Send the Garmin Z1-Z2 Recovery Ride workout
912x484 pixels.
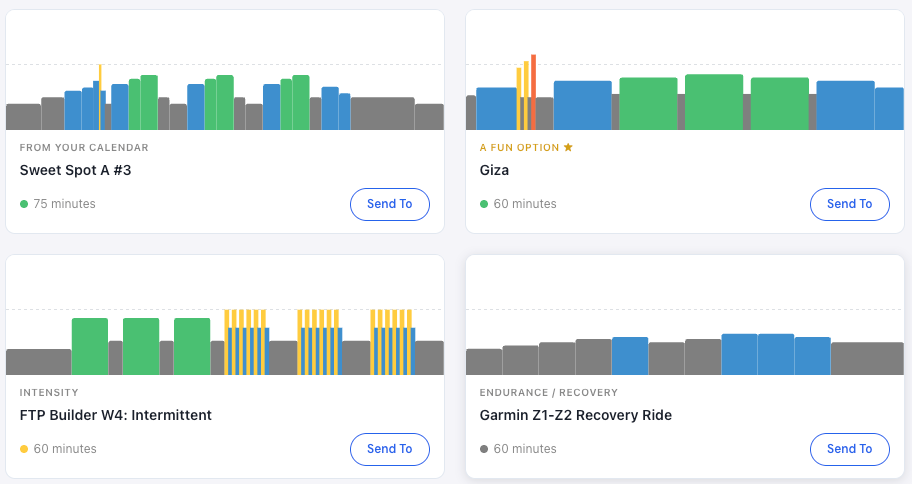tap(849, 449)
